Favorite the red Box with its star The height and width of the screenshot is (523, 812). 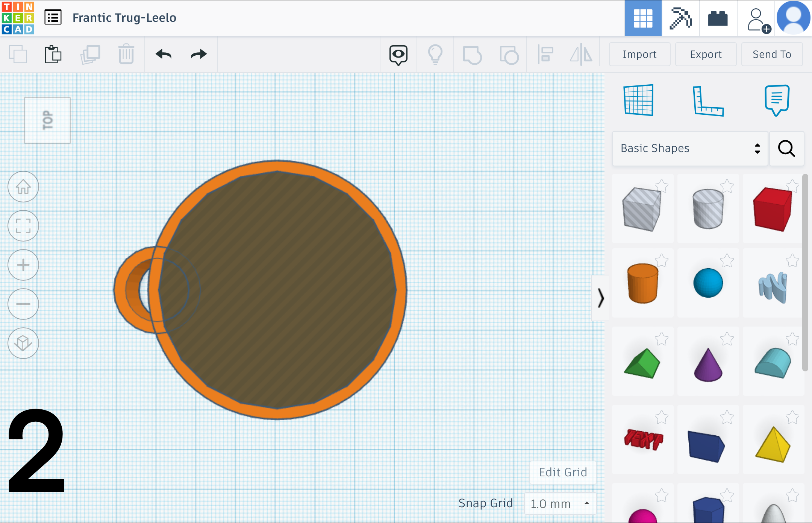(x=792, y=186)
